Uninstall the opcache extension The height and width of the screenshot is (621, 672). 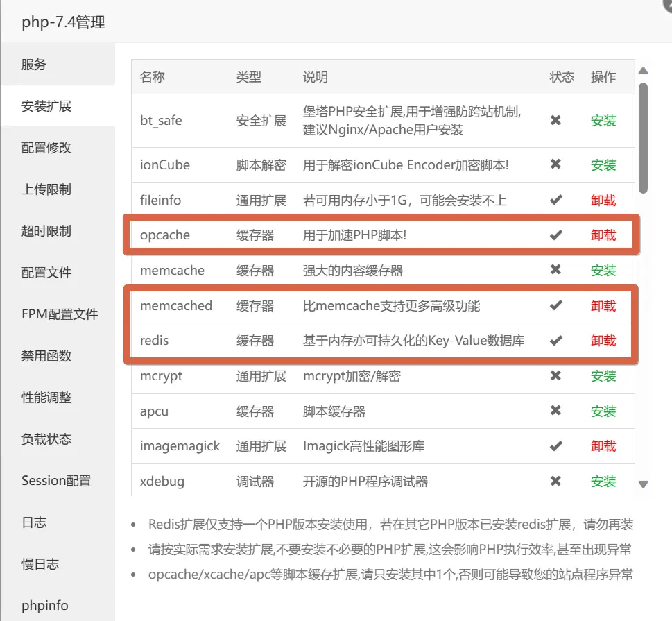603,235
